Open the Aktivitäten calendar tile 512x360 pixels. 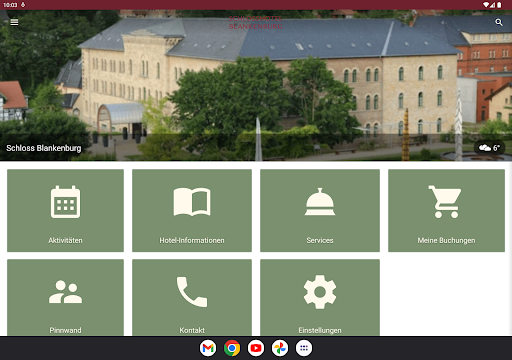[x=65, y=210]
